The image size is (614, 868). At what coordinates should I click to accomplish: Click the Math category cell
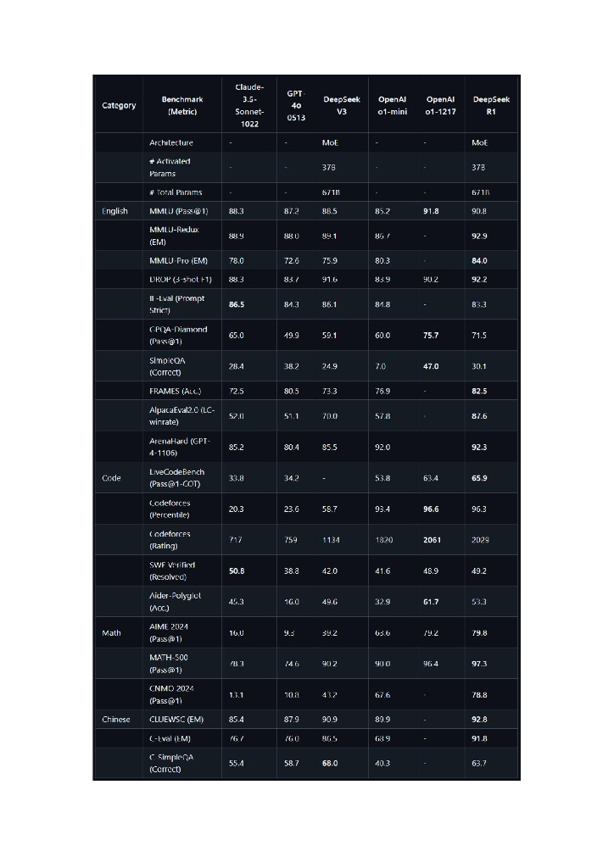point(111,632)
